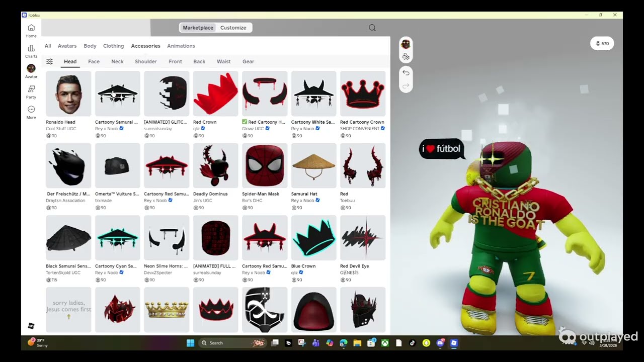Open TikTok from the taskbar
Image resolution: width=644 pixels, height=362 pixels.
click(x=413, y=343)
